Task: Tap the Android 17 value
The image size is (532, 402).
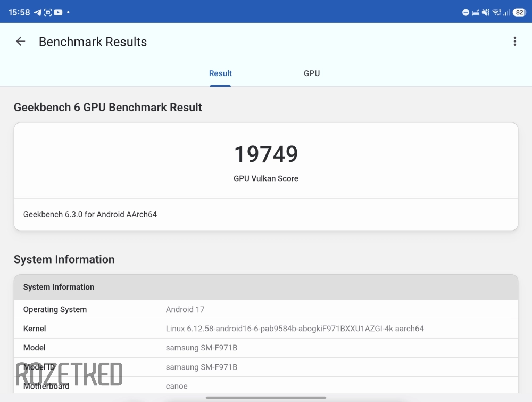Action: click(x=185, y=310)
